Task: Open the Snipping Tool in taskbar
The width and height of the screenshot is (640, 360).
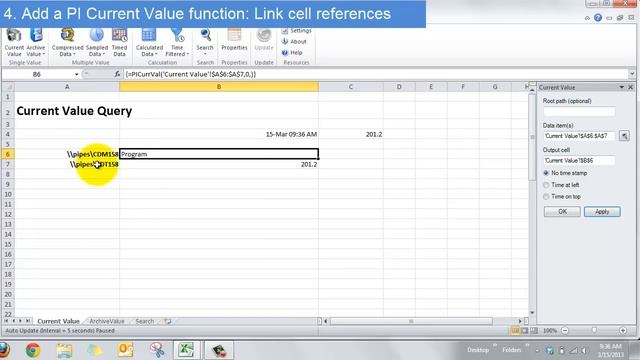Action: 156,350
